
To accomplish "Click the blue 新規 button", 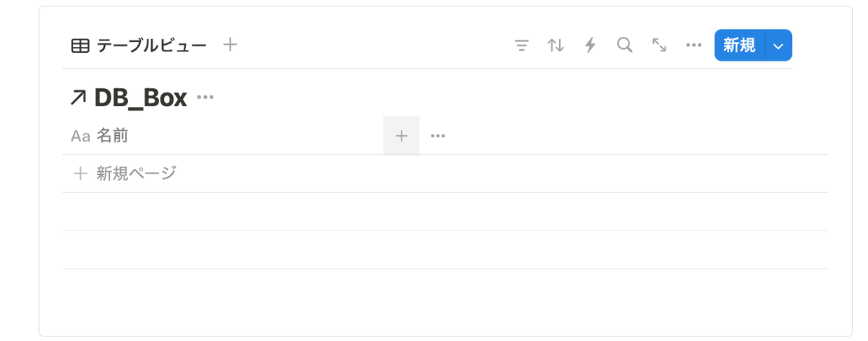I will pyautogui.click(x=739, y=46).
